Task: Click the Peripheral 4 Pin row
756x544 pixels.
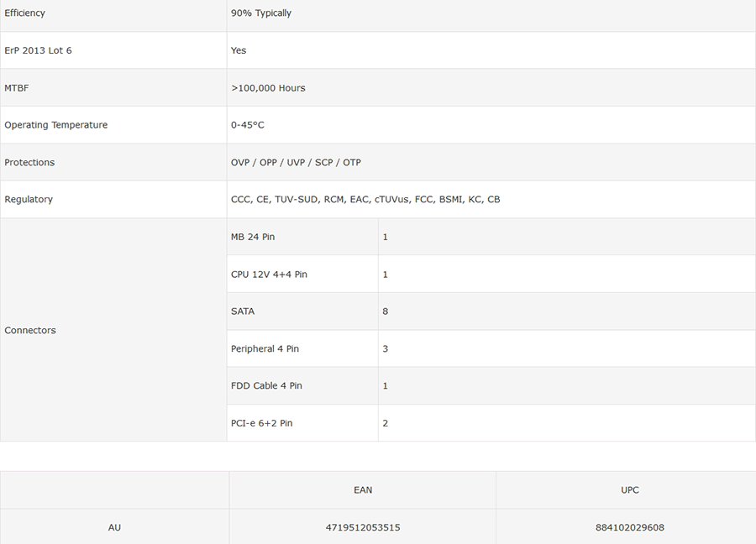Action: [265, 349]
